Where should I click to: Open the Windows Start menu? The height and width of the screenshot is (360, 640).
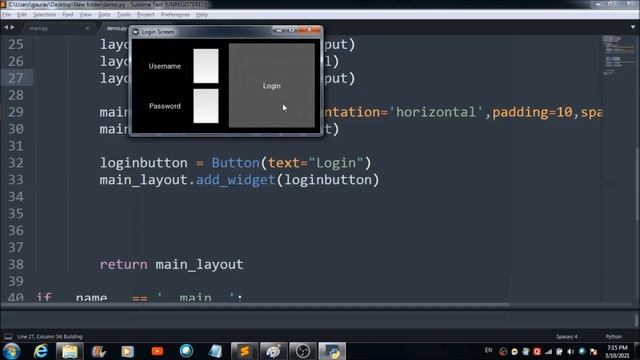11,351
